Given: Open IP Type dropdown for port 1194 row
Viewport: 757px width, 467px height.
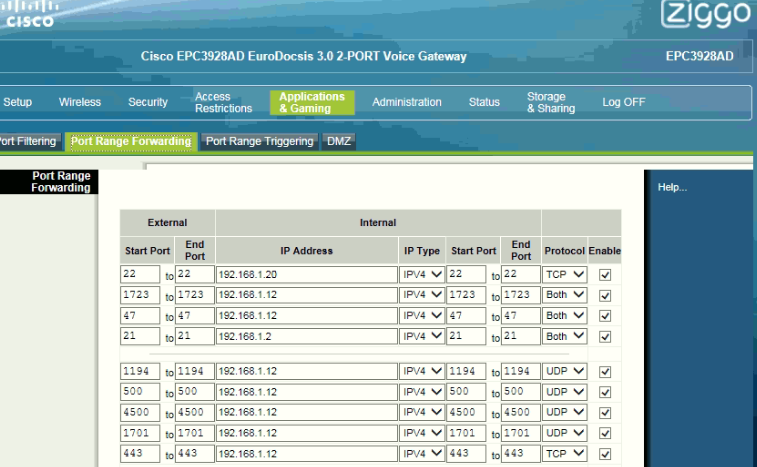Looking at the screenshot, I should point(422,371).
